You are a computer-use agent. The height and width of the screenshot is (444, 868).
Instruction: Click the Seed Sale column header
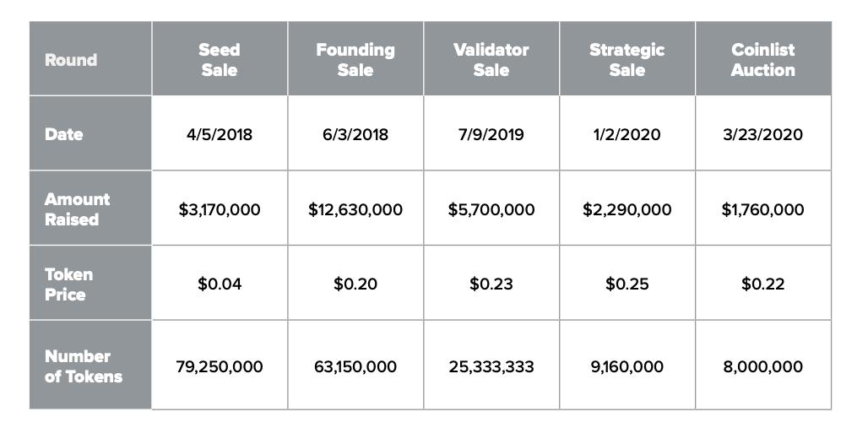click(x=220, y=60)
